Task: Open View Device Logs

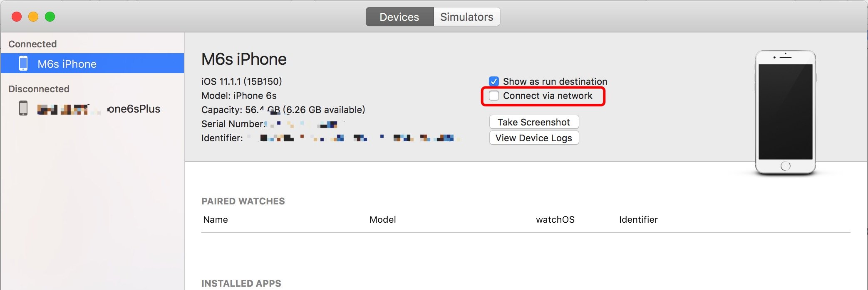Action: (x=534, y=138)
